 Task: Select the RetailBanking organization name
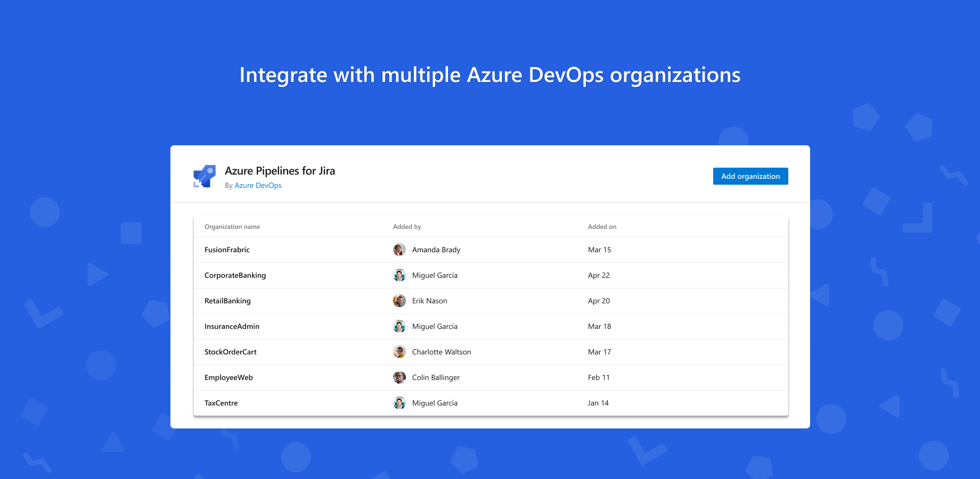tap(227, 301)
